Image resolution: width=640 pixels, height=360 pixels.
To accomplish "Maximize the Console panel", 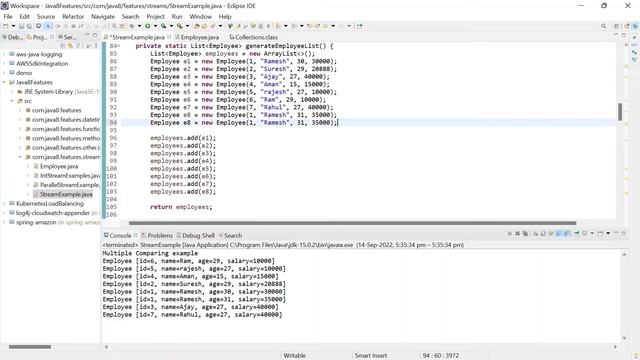I will [x=624, y=233].
